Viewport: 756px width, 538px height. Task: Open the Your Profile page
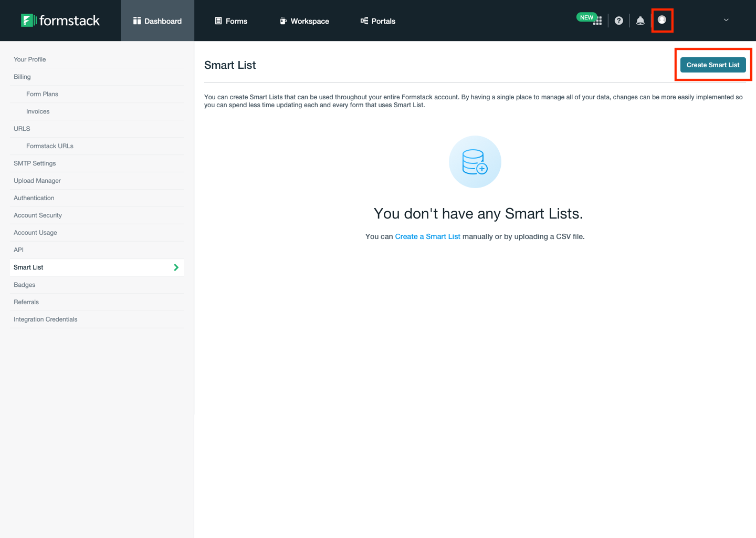(x=29, y=59)
